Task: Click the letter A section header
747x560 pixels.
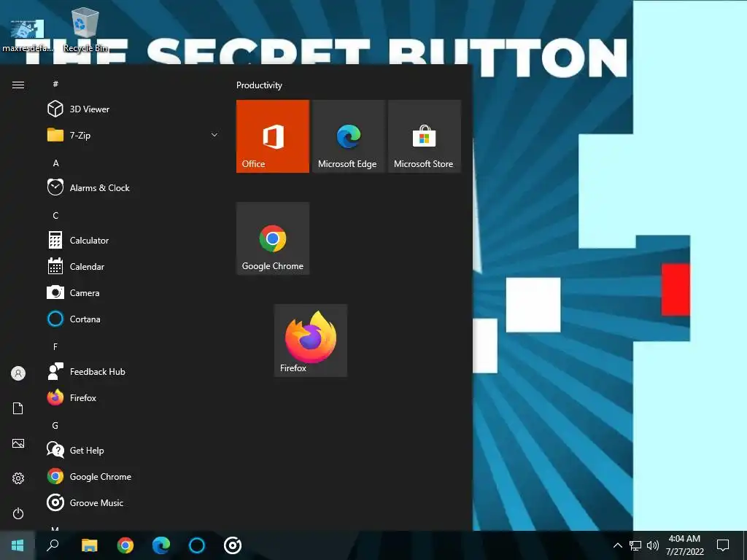Action: [x=55, y=163]
